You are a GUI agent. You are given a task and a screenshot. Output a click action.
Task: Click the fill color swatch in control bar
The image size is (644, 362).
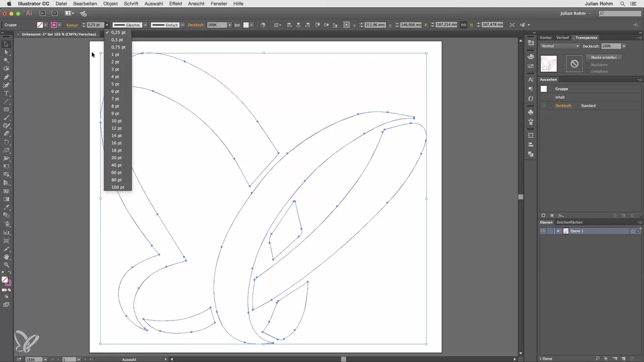[40, 25]
